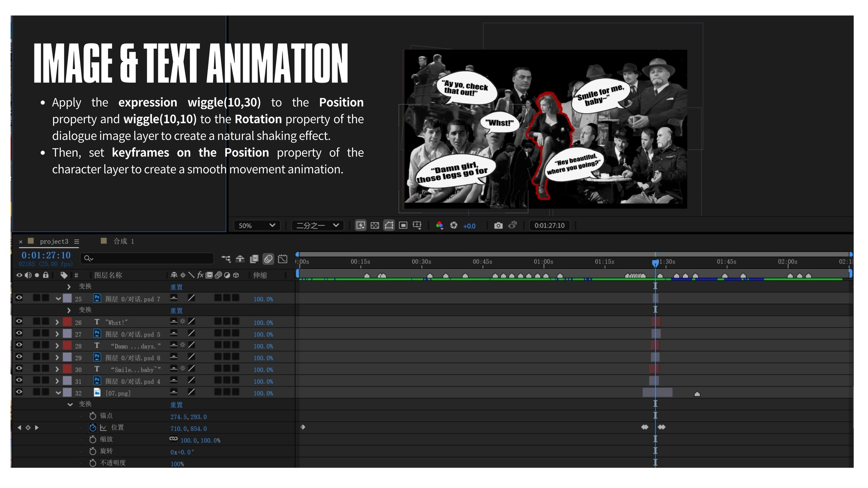Click the RGB show channel icon
The height and width of the screenshot is (488, 868).
click(439, 226)
